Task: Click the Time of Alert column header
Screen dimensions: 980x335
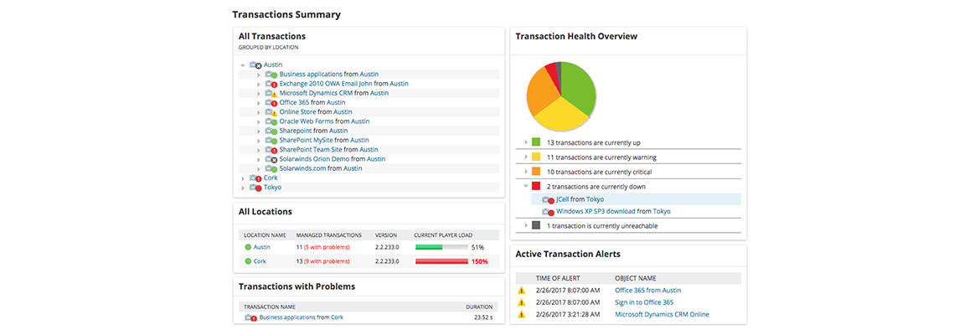Action: pyautogui.click(x=558, y=278)
